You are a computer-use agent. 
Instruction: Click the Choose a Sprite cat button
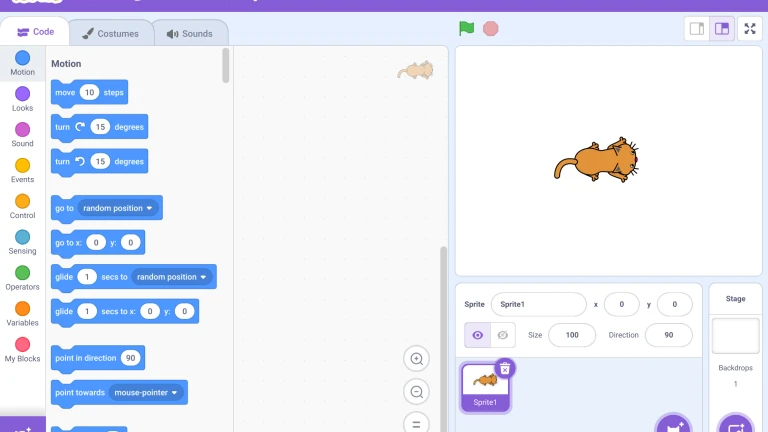[x=673, y=425]
